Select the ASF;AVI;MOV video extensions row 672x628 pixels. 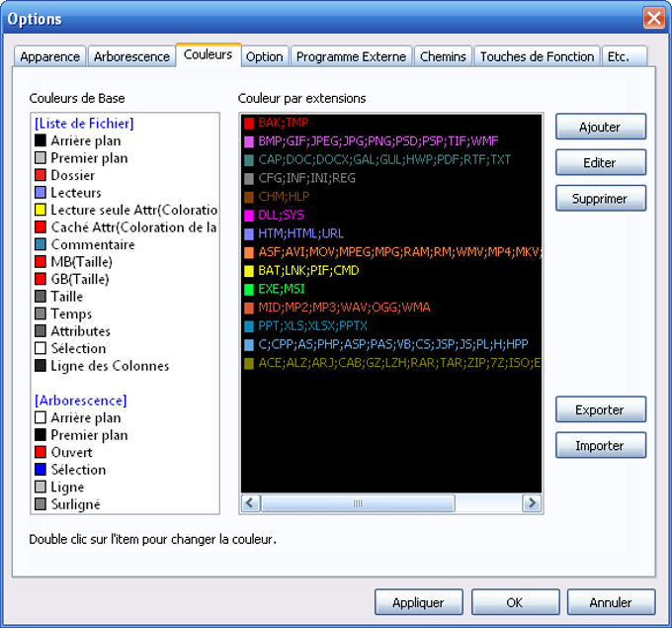391,252
